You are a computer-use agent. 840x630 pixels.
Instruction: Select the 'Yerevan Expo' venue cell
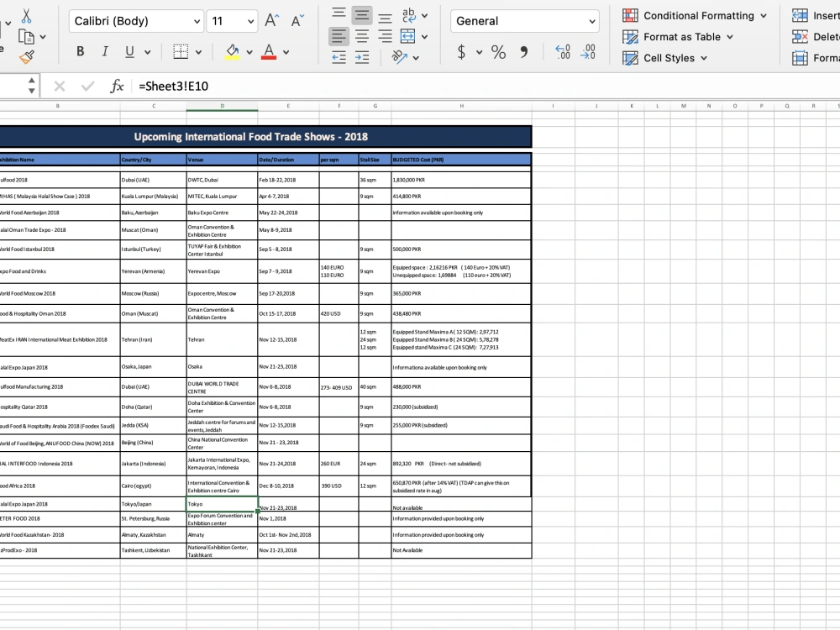point(223,271)
